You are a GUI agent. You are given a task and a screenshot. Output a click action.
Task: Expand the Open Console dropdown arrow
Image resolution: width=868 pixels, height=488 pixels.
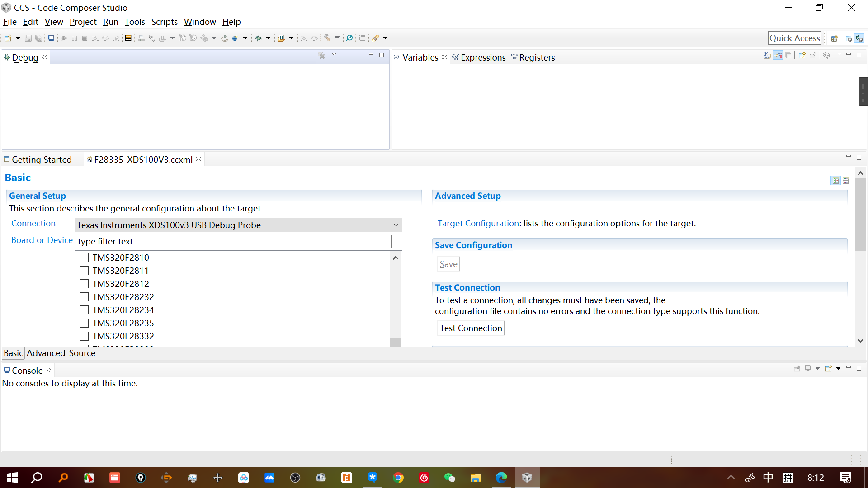pyautogui.click(x=838, y=368)
